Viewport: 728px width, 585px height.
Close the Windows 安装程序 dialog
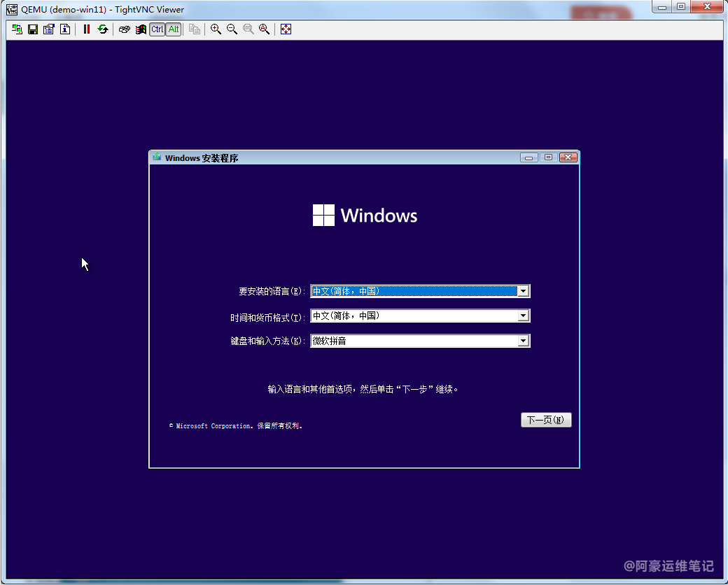click(568, 157)
